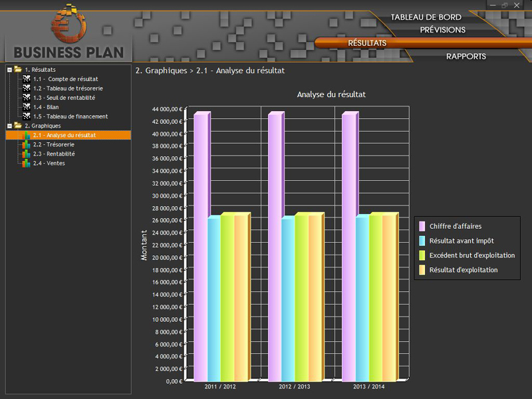Collapse the 2. Graphiques tree node
The width and height of the screenshot is (532, 399).
9,126
